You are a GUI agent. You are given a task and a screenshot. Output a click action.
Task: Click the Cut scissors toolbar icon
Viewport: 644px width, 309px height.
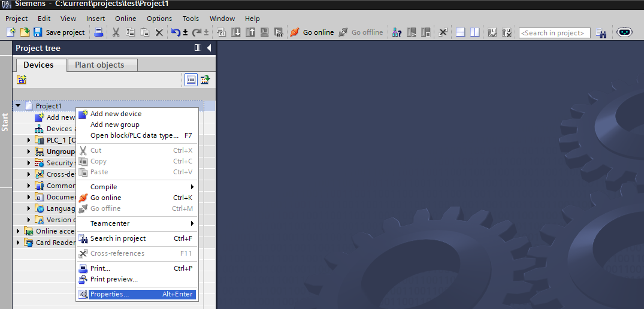click(x=116, y=32)
